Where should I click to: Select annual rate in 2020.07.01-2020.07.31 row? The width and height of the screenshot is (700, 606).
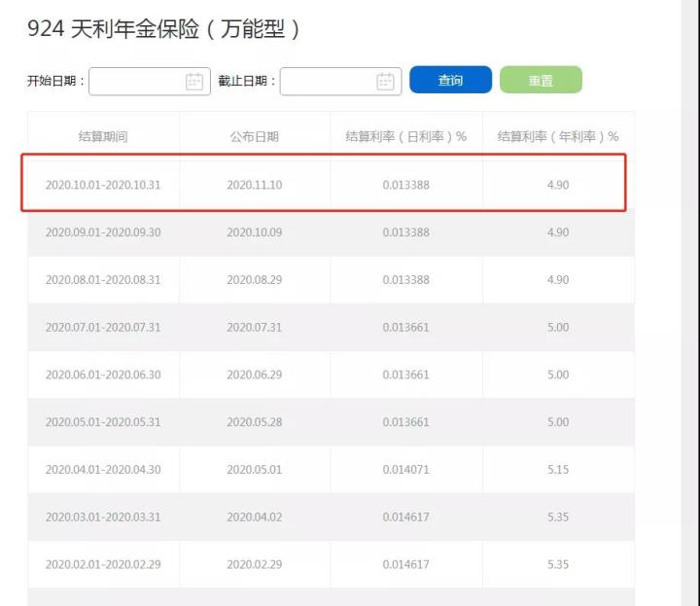pos(558,328)
